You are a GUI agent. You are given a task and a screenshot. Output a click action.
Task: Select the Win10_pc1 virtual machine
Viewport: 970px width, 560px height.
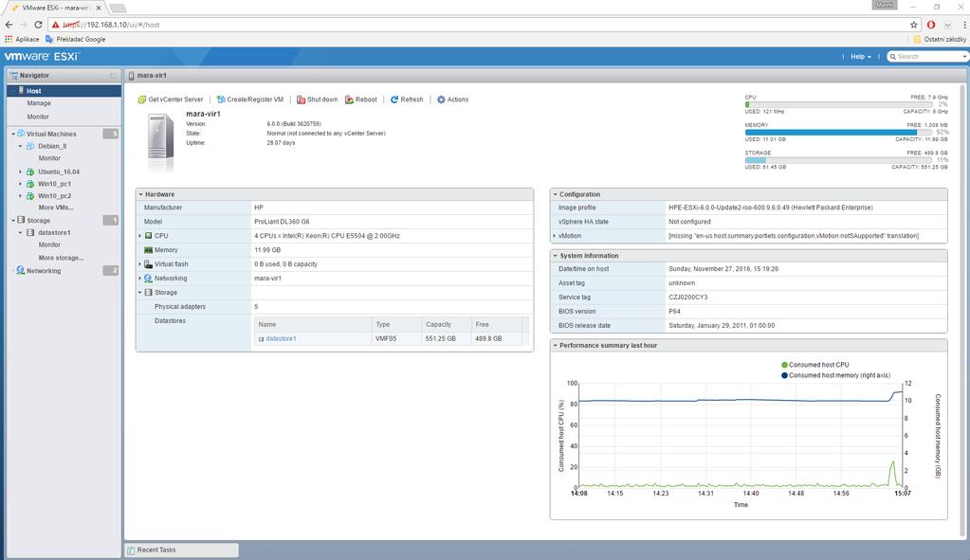54,184
